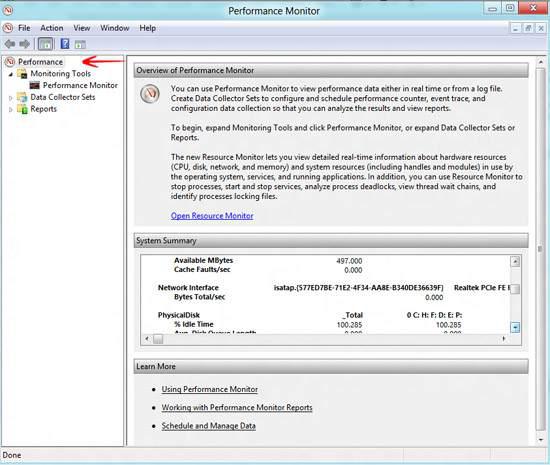Expand the Reports tree node
The width and height of the screenshot is (550, 465).
[11, 110]
